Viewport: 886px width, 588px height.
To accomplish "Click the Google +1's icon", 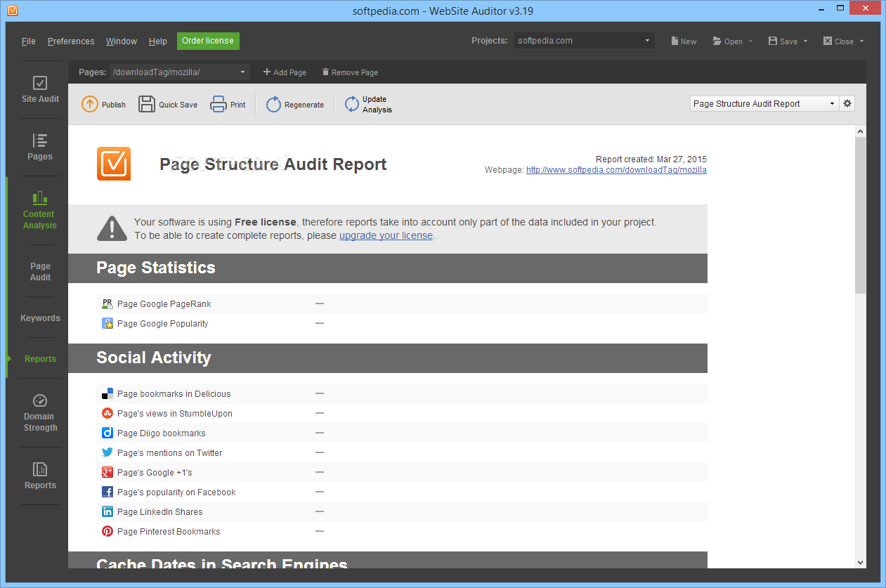I will coord(108,472).
